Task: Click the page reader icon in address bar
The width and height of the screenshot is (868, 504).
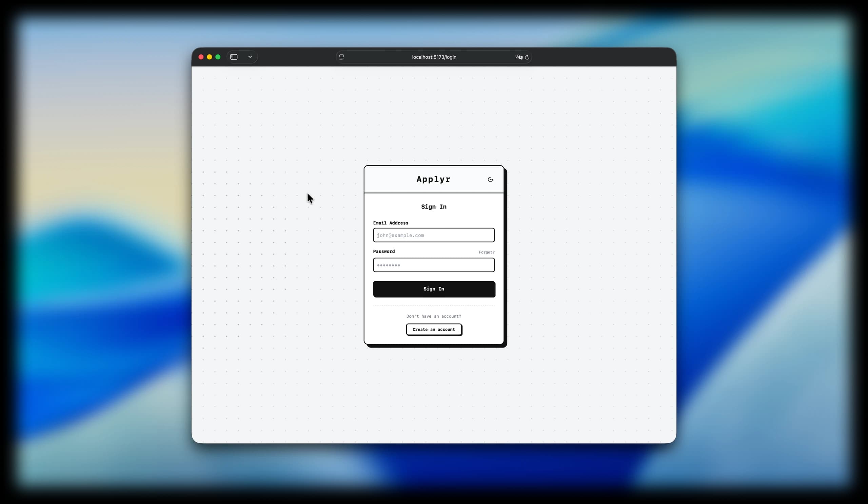Action: point(341,57)
